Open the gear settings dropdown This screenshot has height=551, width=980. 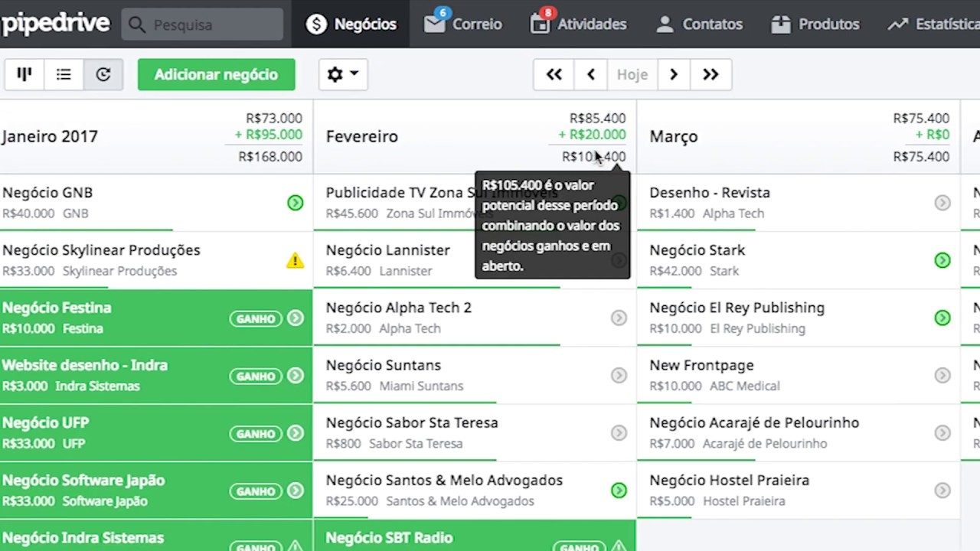tap(342, 74)
